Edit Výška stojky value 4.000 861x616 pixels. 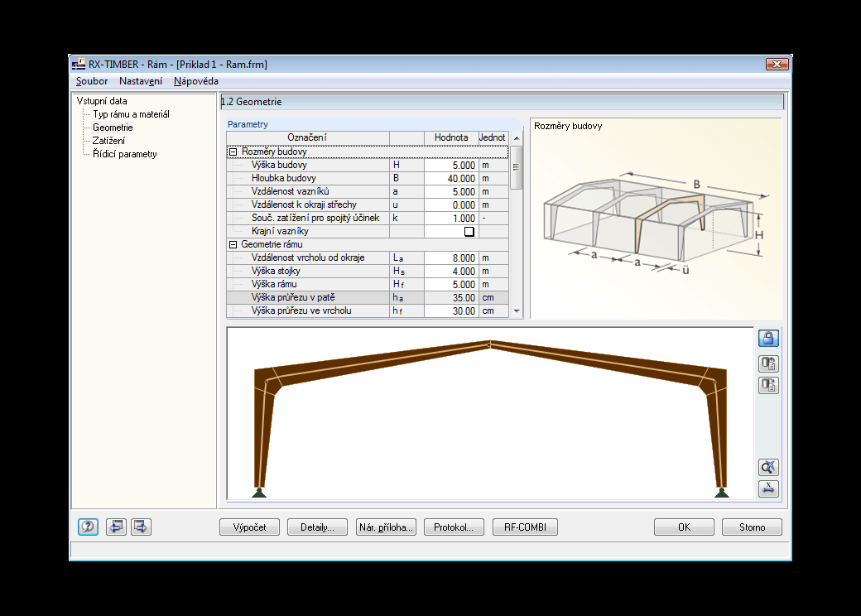(451, 272)
